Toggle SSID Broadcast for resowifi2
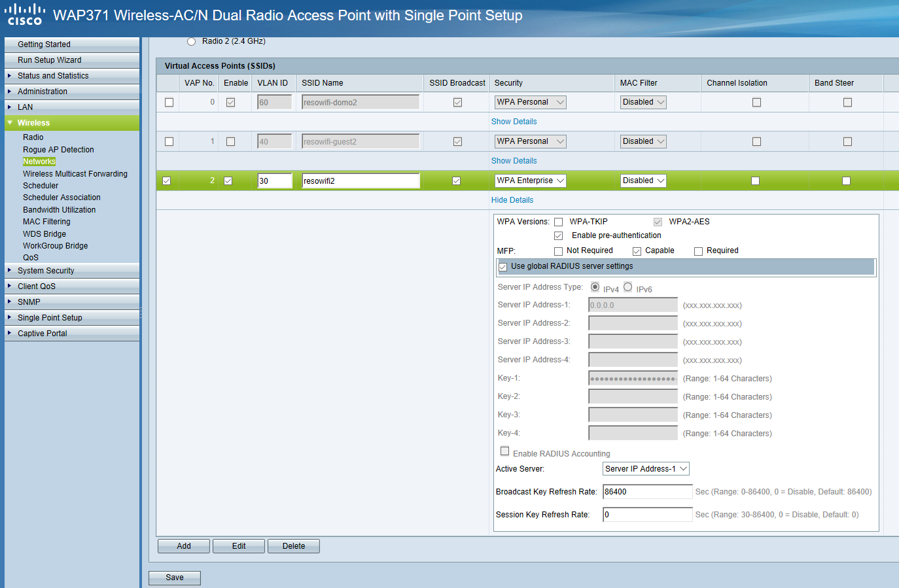The height and width of the screenshot is (588, 899). 457,181
